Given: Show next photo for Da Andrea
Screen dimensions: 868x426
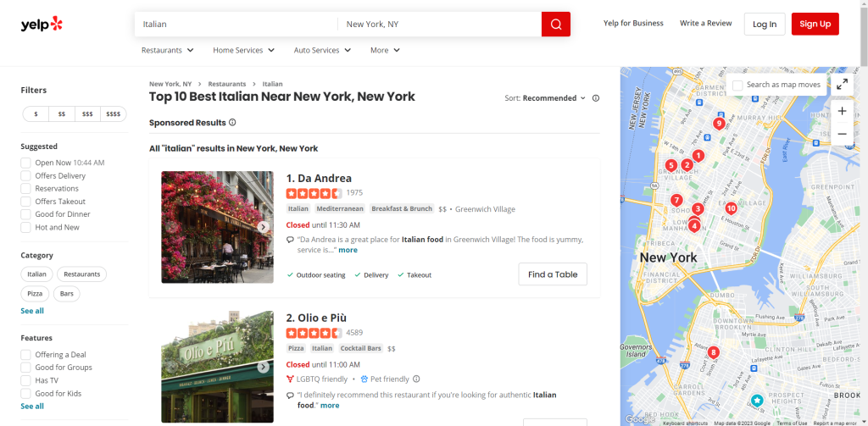Looking at the screenshot, I should (264, 227).
